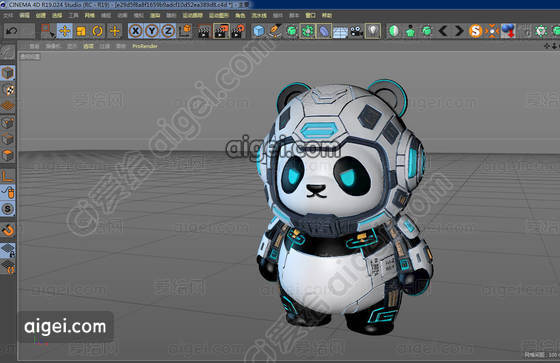Toggle the X axis lock
560x363 pixels.
pos(136,31)
